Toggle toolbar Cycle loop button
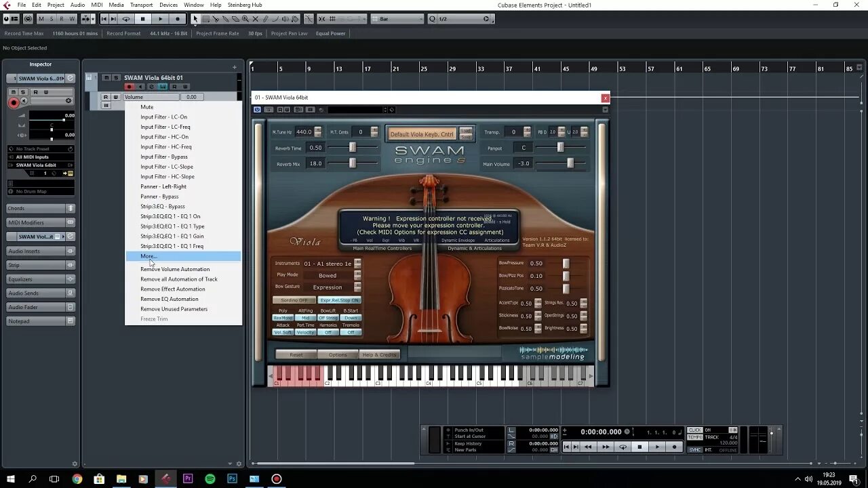Viewport: 868px width, 488px height. [125, 19]
